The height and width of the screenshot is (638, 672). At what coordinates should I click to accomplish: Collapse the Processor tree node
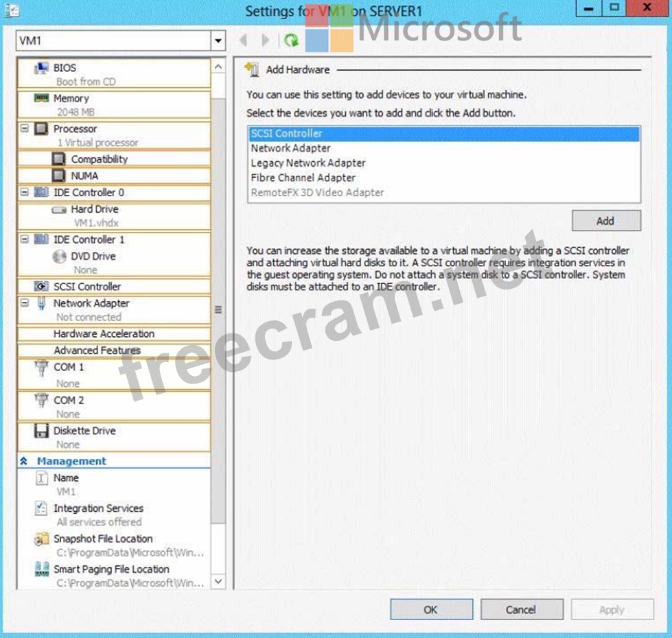[x=25, y=128]
